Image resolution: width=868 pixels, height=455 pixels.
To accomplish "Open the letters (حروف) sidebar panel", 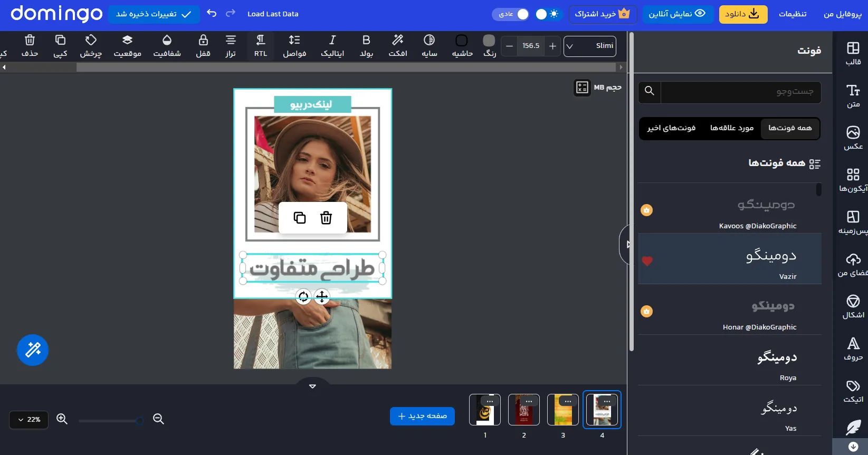I will tap(853, 348).
